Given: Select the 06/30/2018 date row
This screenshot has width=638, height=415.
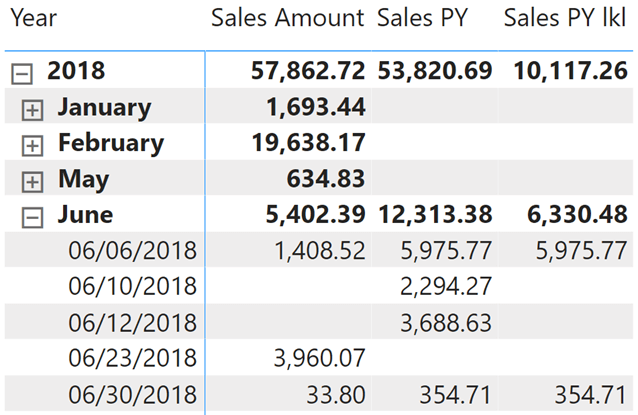Looking at the screenshot, I should click(x=132, y=394).
